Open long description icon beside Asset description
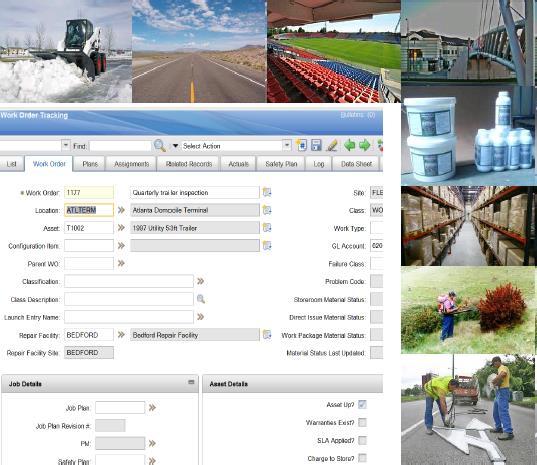537x465 pixels. (267, 228)
